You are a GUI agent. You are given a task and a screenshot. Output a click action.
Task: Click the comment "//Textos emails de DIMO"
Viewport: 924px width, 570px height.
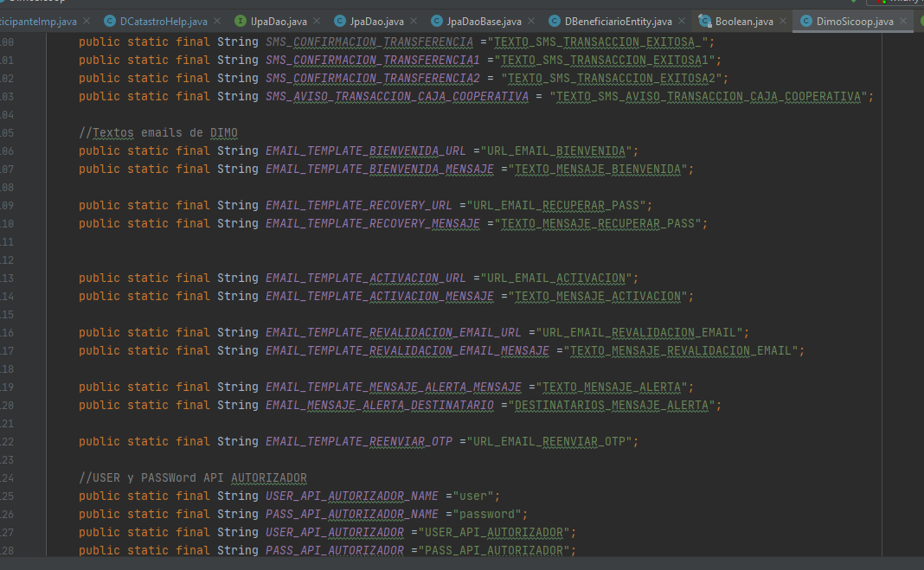[x=157, y=132]
